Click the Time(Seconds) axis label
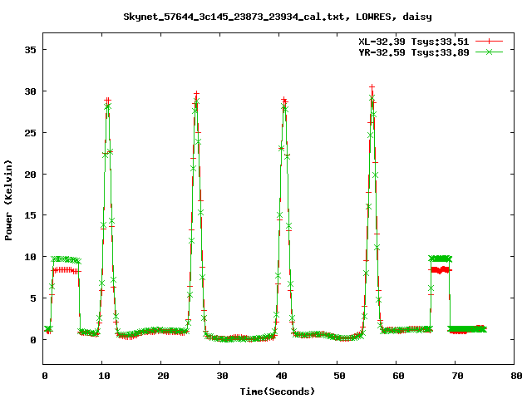 278,392
